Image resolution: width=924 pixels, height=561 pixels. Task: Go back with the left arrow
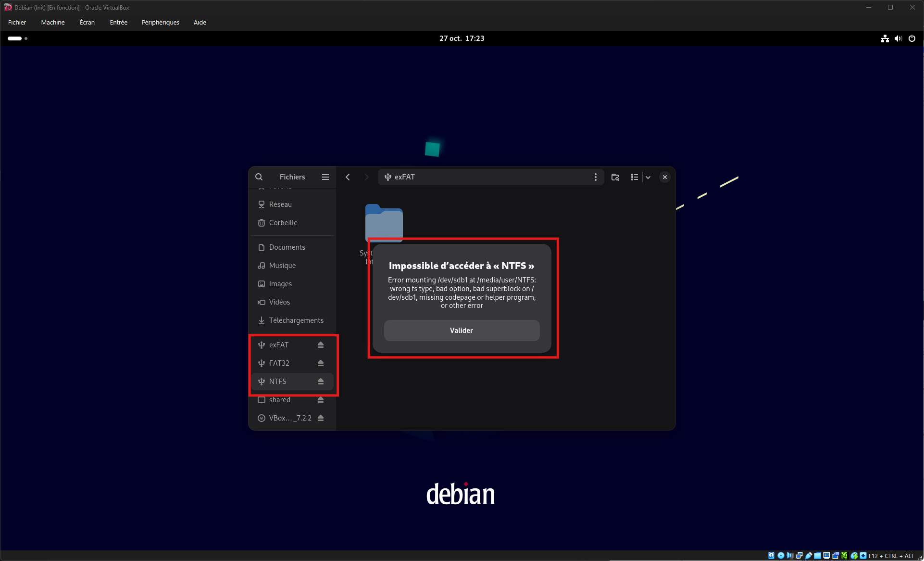click(x=348, y=177)
